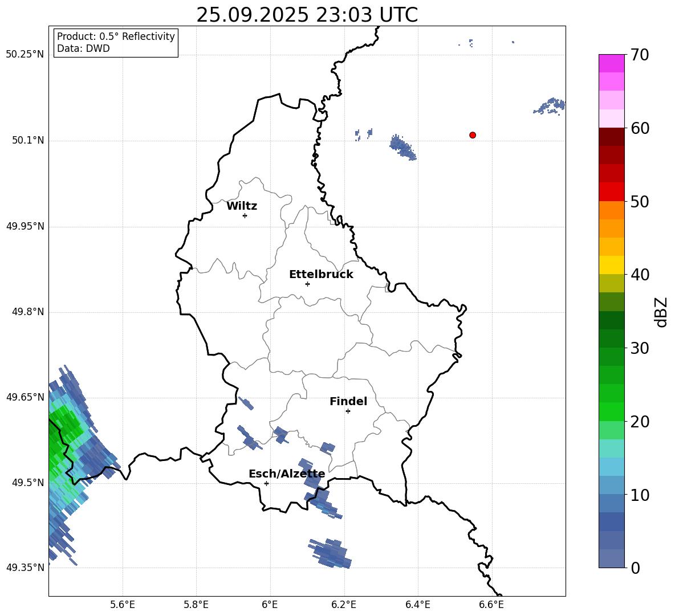Click the 70 value on the colorbar
Viewport: 675px width, 616px height.
click(x=640, y=55)
